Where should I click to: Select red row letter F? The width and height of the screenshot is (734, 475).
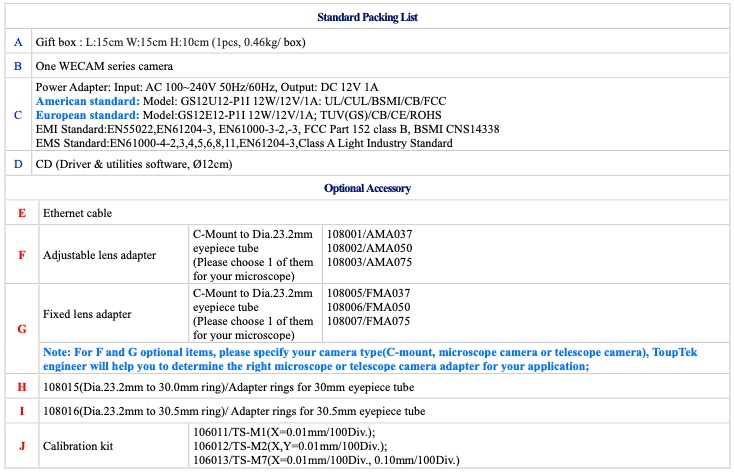coord(22,255)
